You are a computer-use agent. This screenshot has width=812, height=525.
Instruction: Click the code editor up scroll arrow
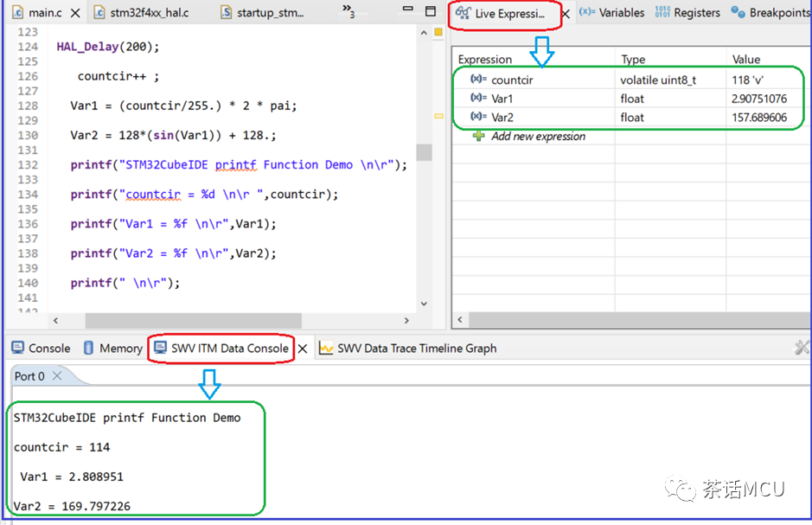(424, 33)
